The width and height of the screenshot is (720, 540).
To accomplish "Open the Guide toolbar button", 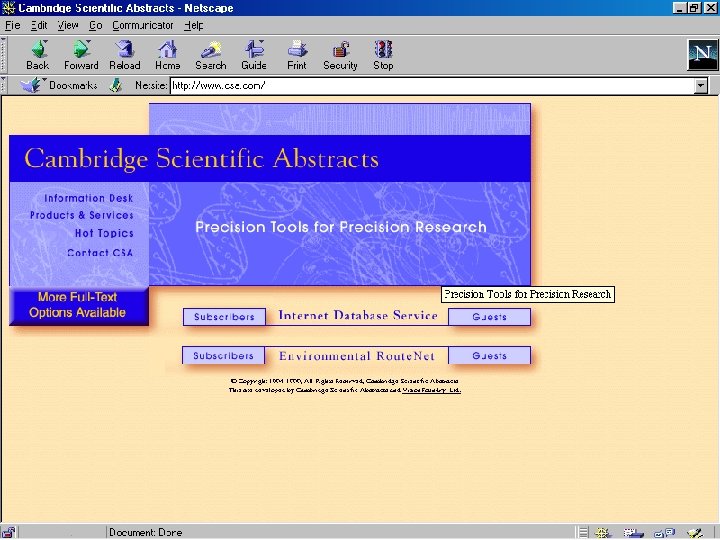I will (254, 55).
